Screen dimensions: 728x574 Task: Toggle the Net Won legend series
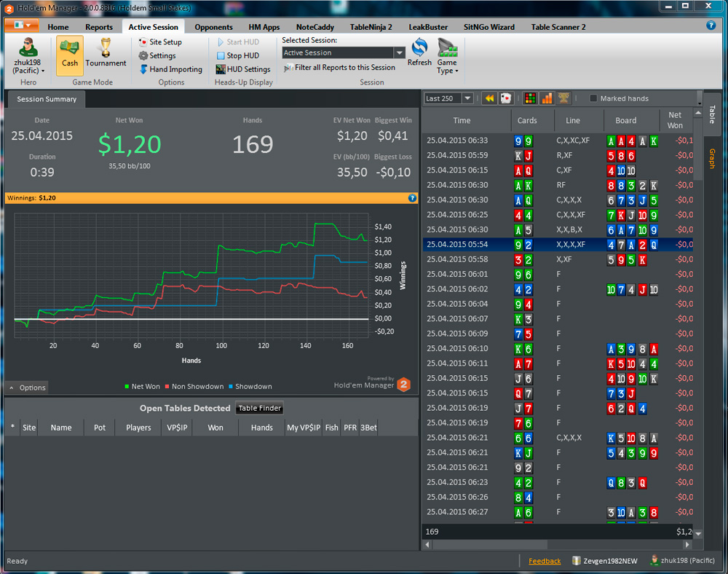click(142, 386)
